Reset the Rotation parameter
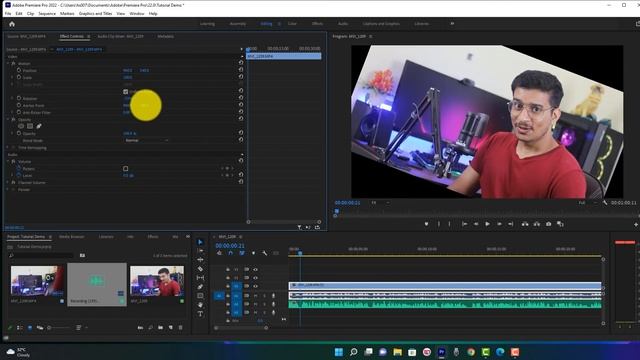The width and height of the screenshot is (640, 360). [x=241, y=98]
